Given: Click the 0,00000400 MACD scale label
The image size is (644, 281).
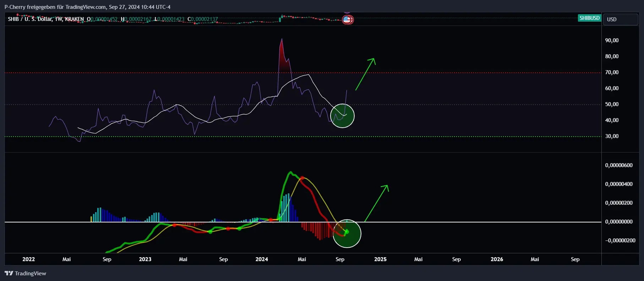Looking at the screenshot, I should pyautogui.click(x=619, y=184).
